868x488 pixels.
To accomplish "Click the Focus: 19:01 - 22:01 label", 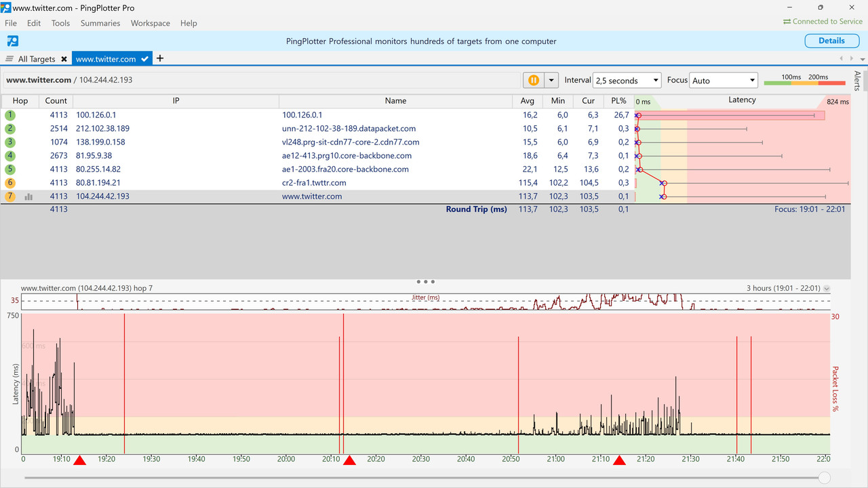I will [x=810, y=209].
